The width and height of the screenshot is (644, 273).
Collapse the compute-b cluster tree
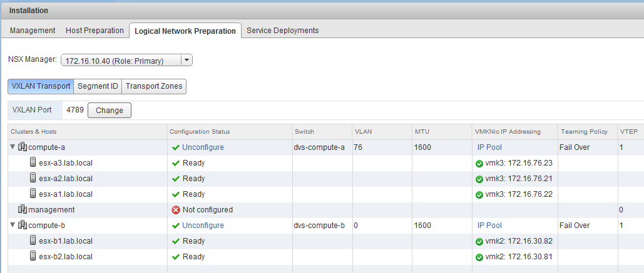pos(13,226)
